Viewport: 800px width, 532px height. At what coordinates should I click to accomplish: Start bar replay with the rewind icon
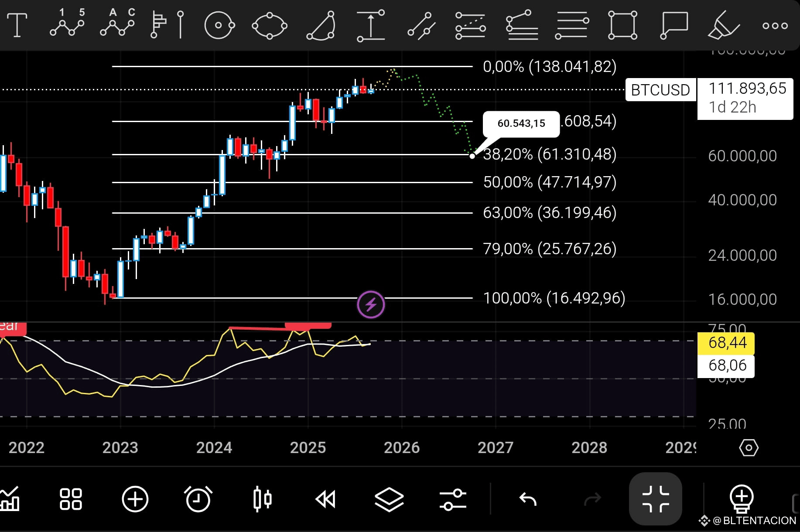[x=325, y=499]
